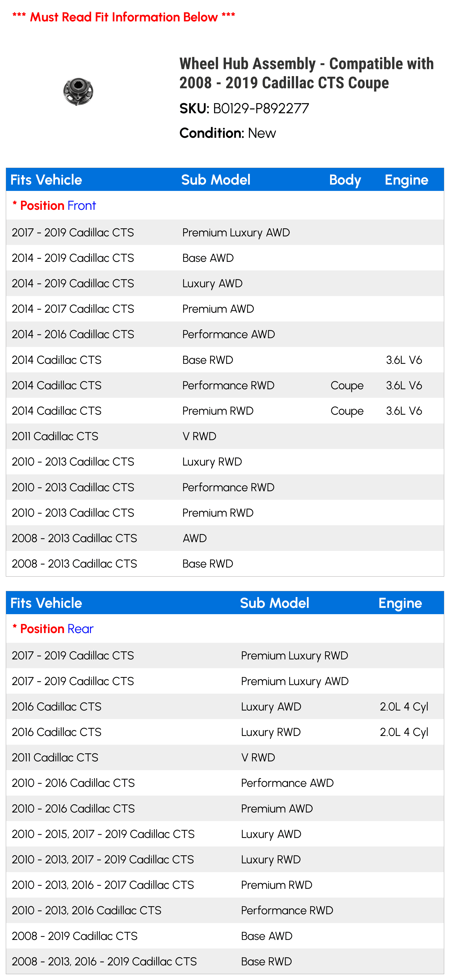Click the front table 'Sub Model' column header
This screenshot has height=980, width=450.
coord(216,180)
